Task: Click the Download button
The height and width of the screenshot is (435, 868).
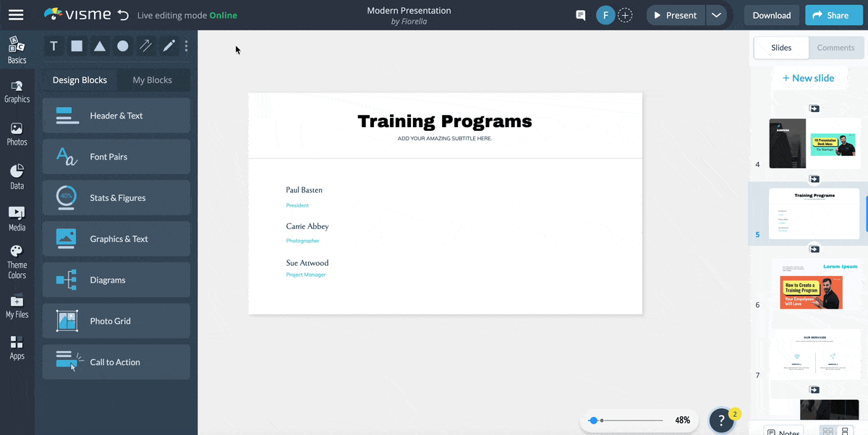Action: [x=771, y=15]
